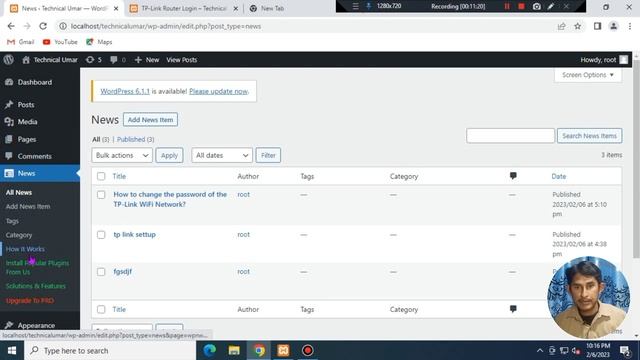Open the Bulk actions dropdown
The width and height of the screenshot is (640, 360).
click(122, 156)
